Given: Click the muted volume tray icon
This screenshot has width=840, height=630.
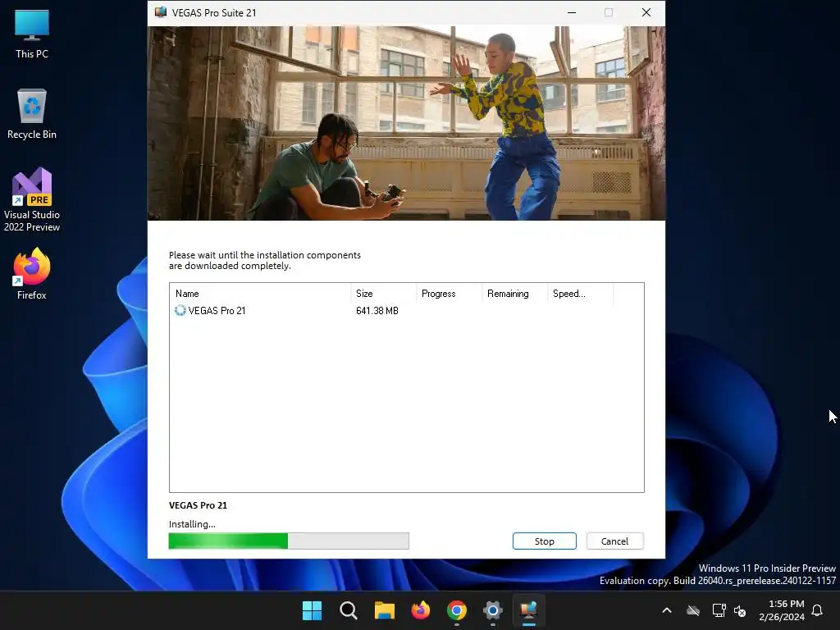Looking at the screenshot, I should pyautogui.click(x=740, y=610).
